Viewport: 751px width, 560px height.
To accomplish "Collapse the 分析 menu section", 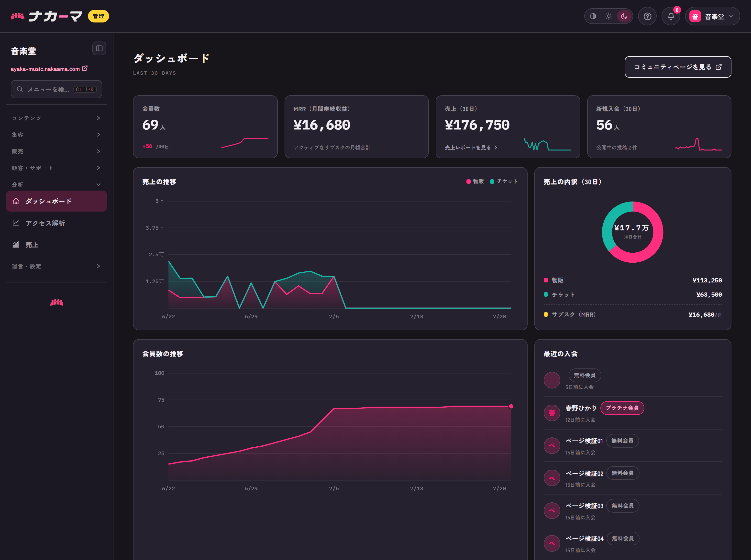I will tap(56, 184).
